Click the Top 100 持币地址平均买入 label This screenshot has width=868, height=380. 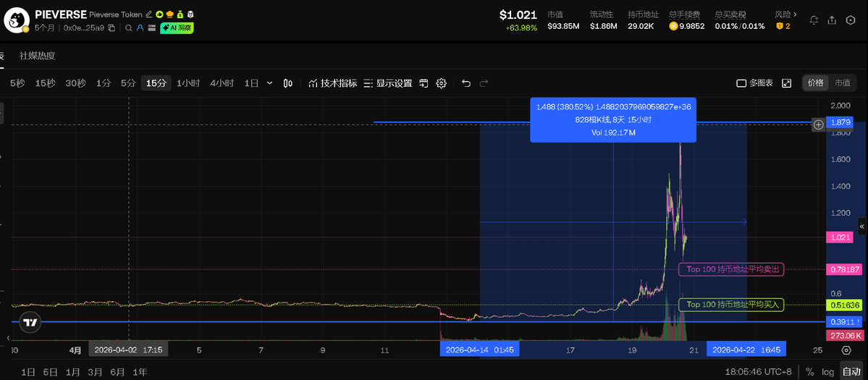[731, 304]
